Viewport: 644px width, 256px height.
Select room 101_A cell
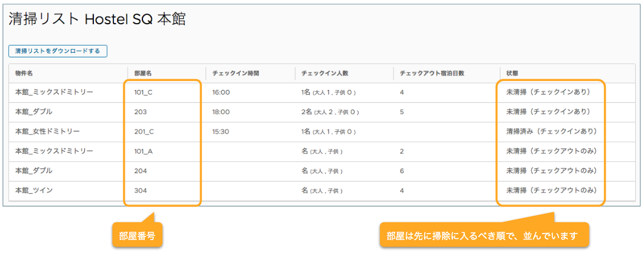[144, 151]
